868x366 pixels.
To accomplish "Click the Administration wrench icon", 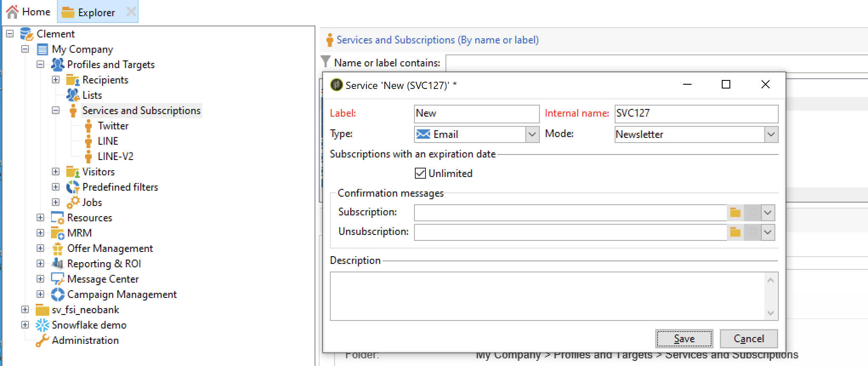I will 43,340.
